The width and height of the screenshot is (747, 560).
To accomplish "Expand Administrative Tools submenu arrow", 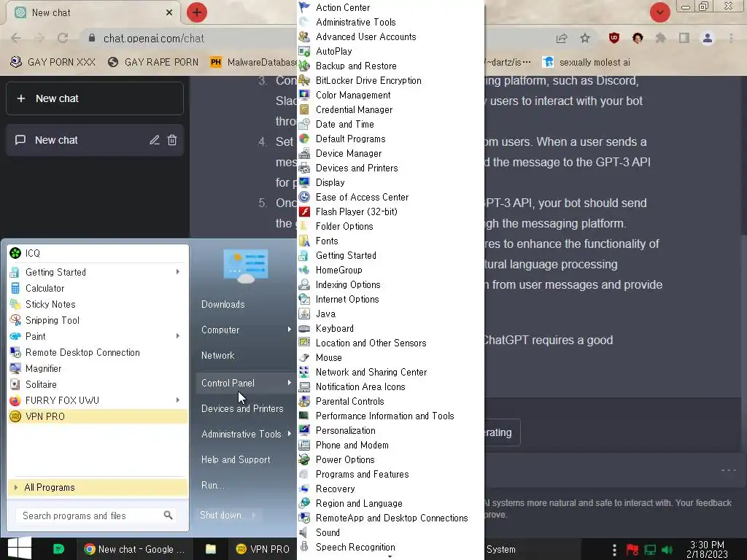I will coord(289,434).
